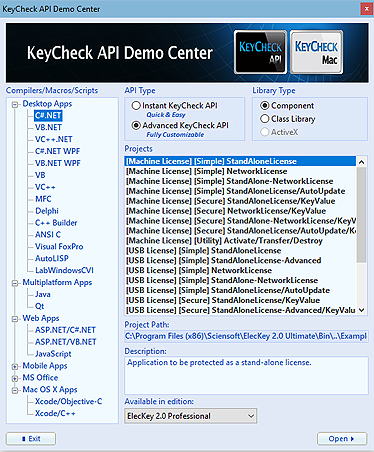
Task: Select [Machine License] [Simple] StandAlone-NetworkLicense project
Action: click(x=240, y=181)
